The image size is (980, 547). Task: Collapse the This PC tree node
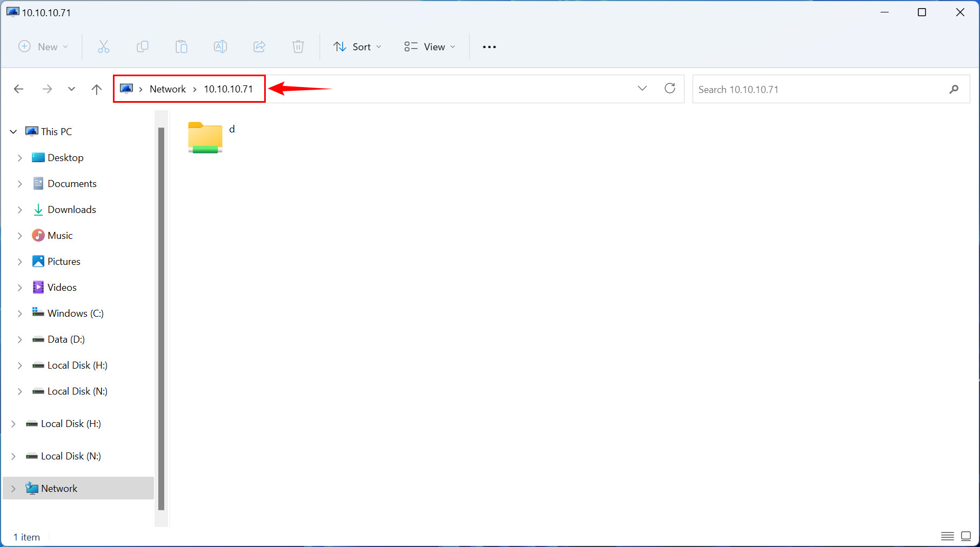click(x=14, y=132)
